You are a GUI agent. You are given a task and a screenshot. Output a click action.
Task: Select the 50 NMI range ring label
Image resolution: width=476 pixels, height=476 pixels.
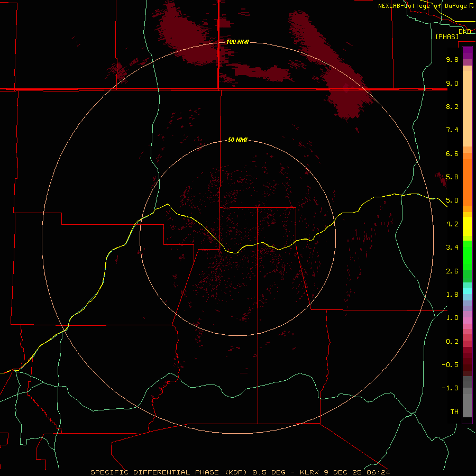tap(237, 140)
